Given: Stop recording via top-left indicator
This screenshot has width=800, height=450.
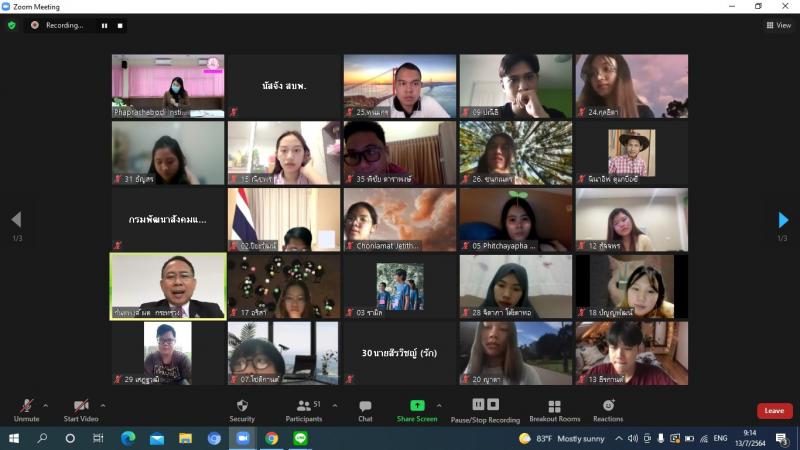Looking at the screenshot, I should [x=120, y=26].
